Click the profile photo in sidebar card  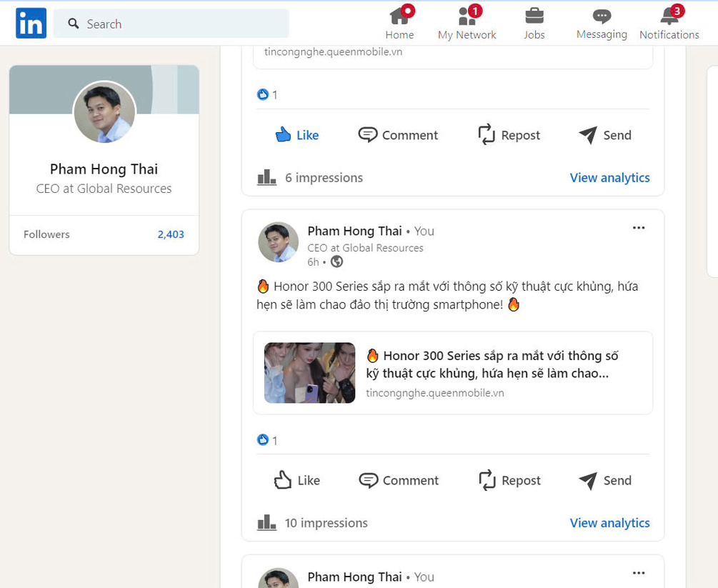pos(104,112)
